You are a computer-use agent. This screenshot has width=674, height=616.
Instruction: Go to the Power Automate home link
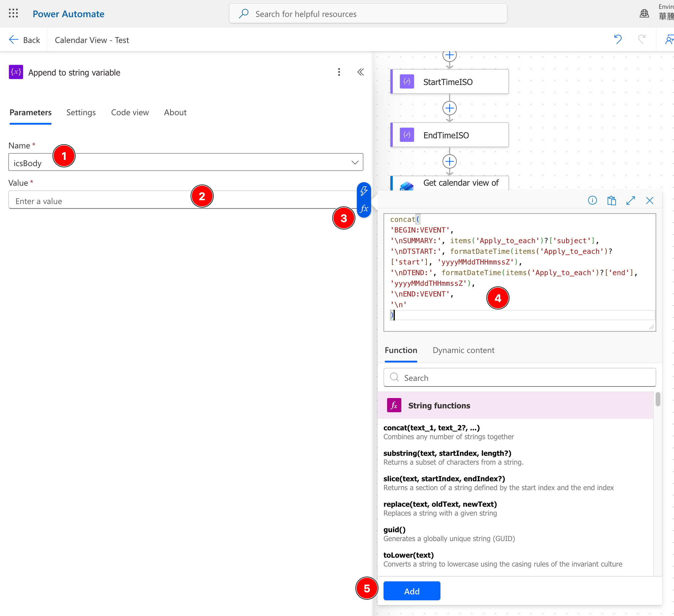[68, 14]
